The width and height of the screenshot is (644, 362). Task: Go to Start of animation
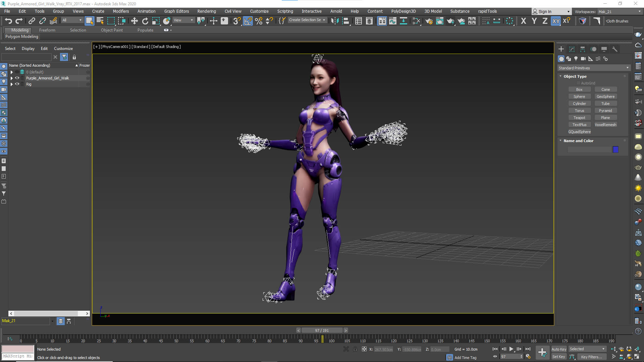(x=495, y=349)
